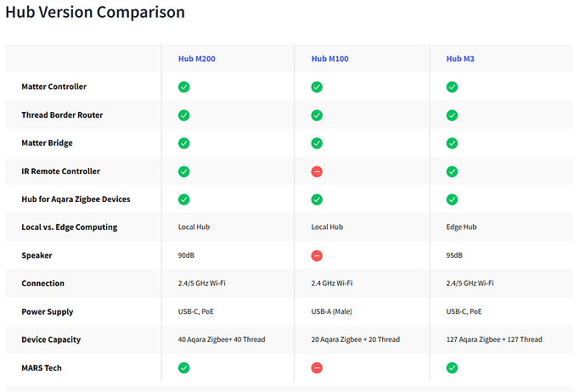
Task: Click the Edge Hub value
Action: pos(461,227)
